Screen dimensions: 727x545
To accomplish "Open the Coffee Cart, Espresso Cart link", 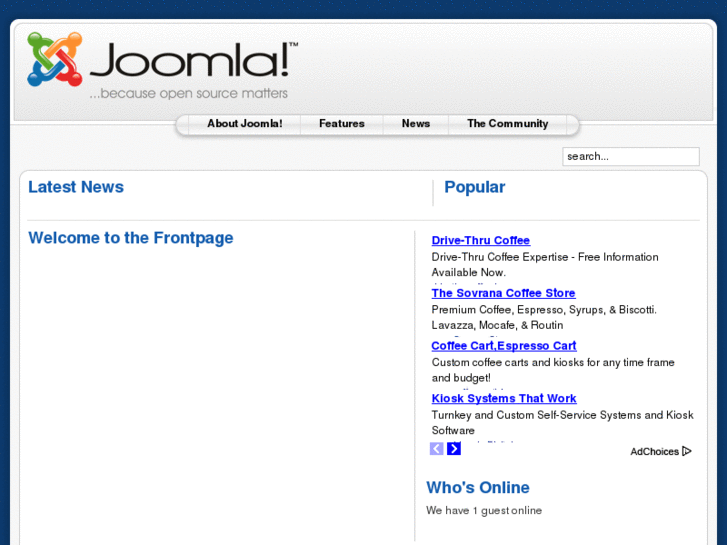I will click(x=504, y=346).
